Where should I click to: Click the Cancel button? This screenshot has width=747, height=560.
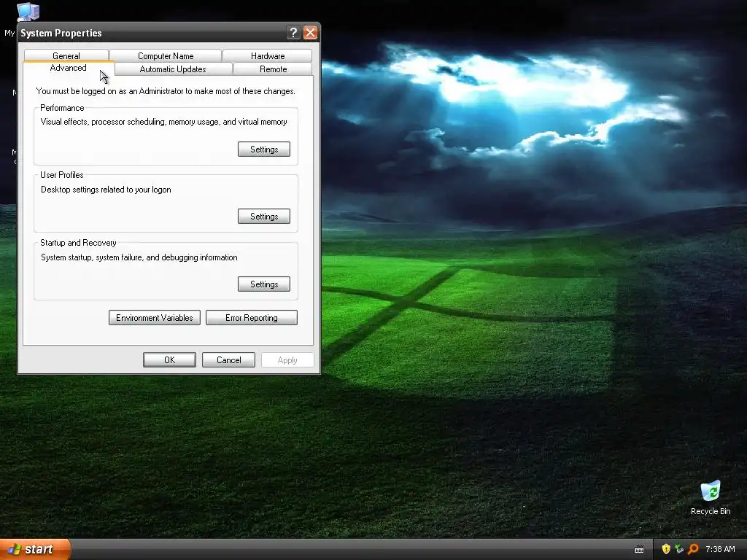[x=228, y=360]
